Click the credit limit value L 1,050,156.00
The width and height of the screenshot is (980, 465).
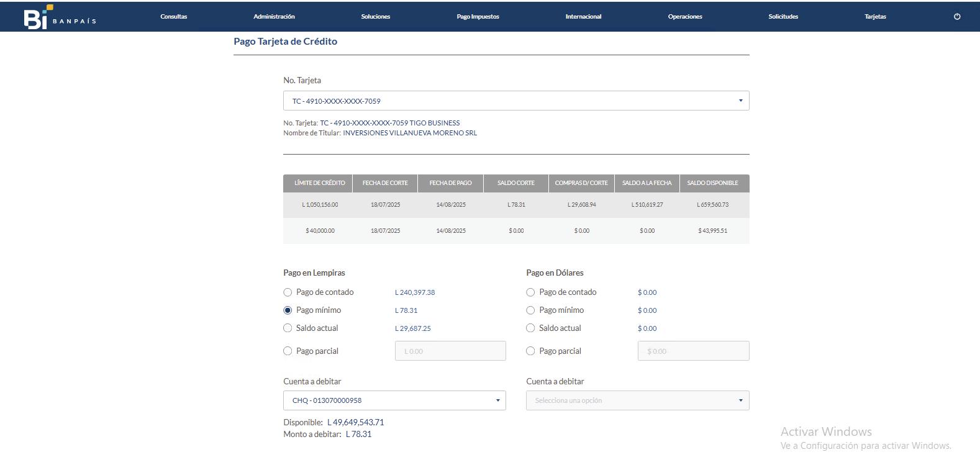tap(320, 205)
